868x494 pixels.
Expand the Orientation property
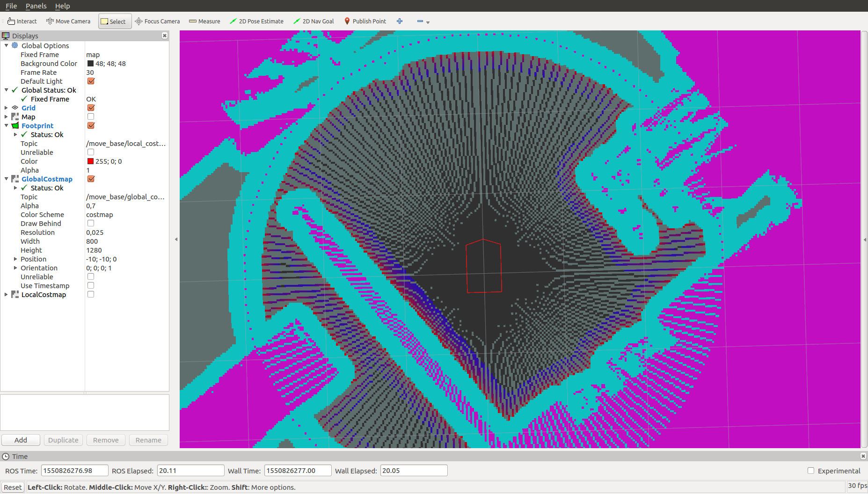pos(15,268)
